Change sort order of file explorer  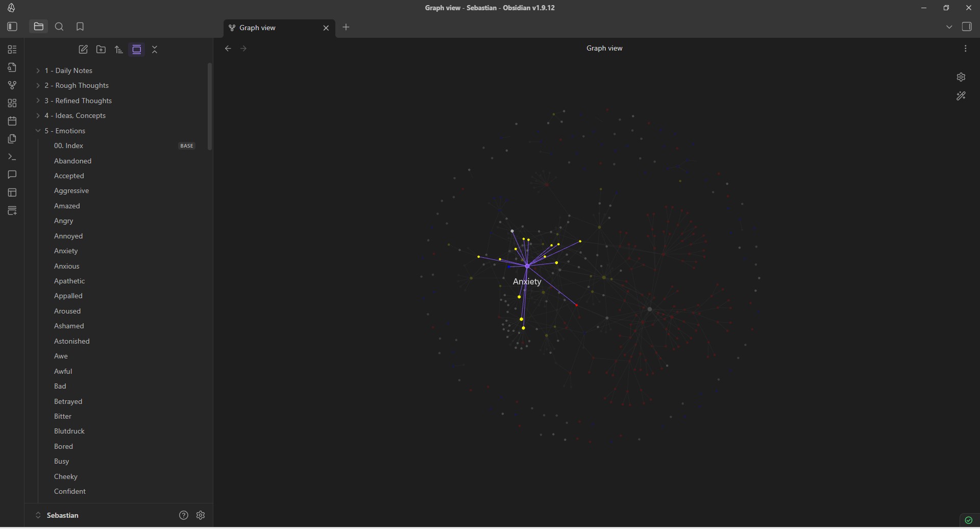pyautogui.click(x=118, y=49)
